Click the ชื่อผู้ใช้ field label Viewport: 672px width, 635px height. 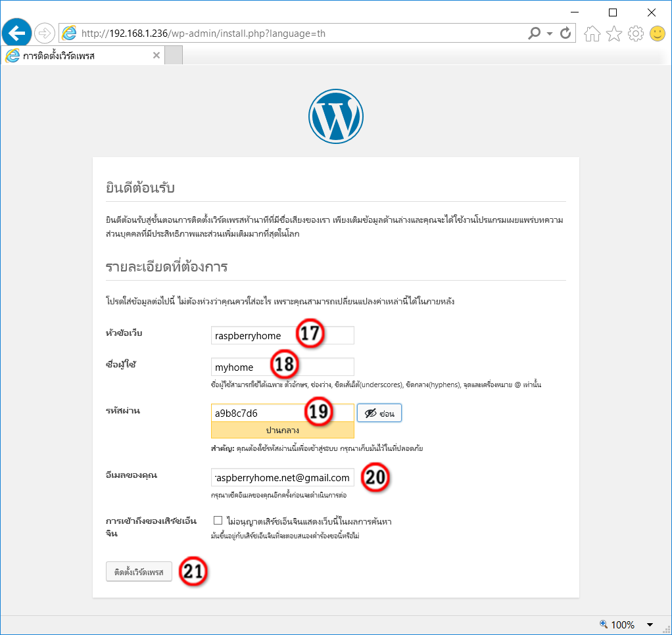pos(121,364)
